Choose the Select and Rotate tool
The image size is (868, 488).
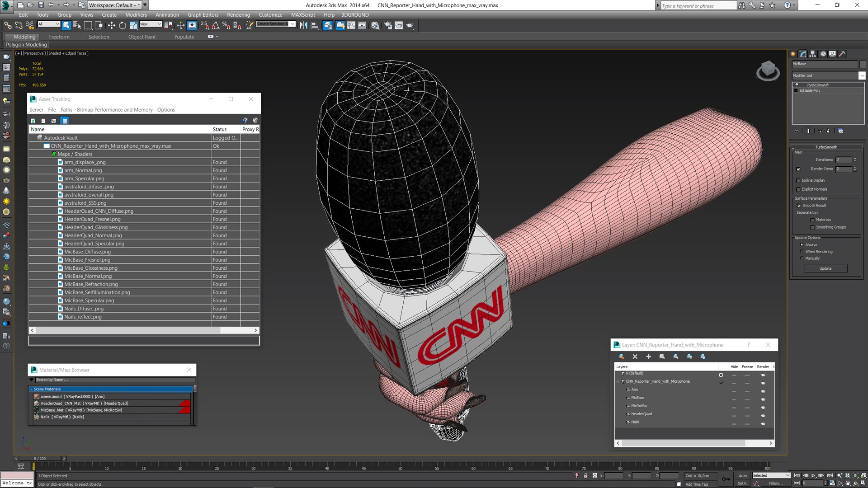pyautogui.click(x=122, y=25)
